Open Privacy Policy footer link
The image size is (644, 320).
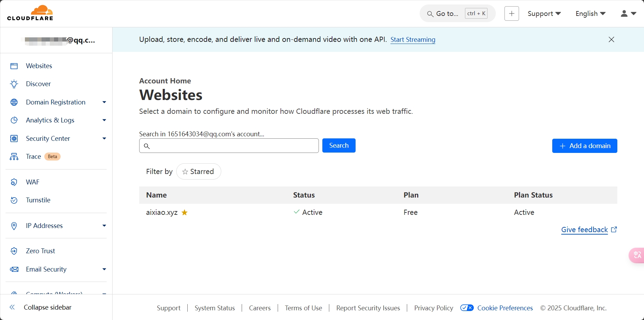point(433,308)
